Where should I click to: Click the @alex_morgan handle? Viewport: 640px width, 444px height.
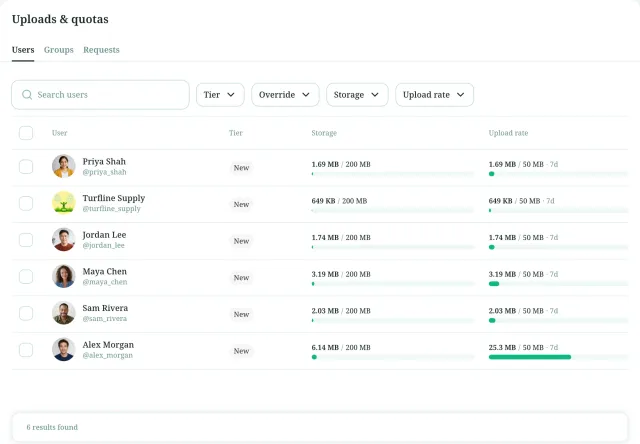tap(108, 356)
